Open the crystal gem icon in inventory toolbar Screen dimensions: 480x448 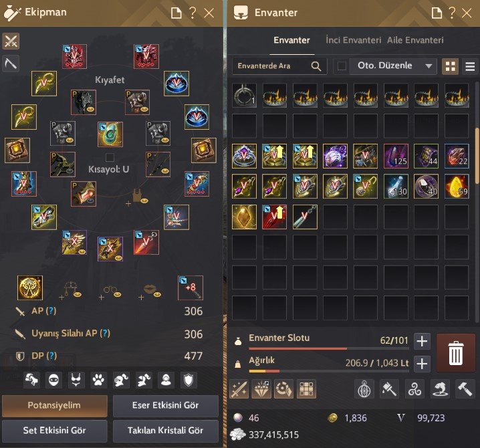[261, 389]
